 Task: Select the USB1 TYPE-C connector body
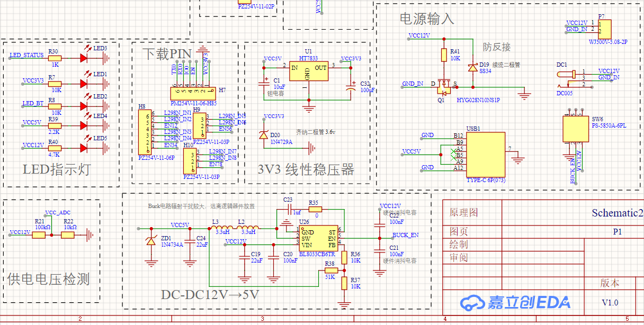click(x=485, y=155)
